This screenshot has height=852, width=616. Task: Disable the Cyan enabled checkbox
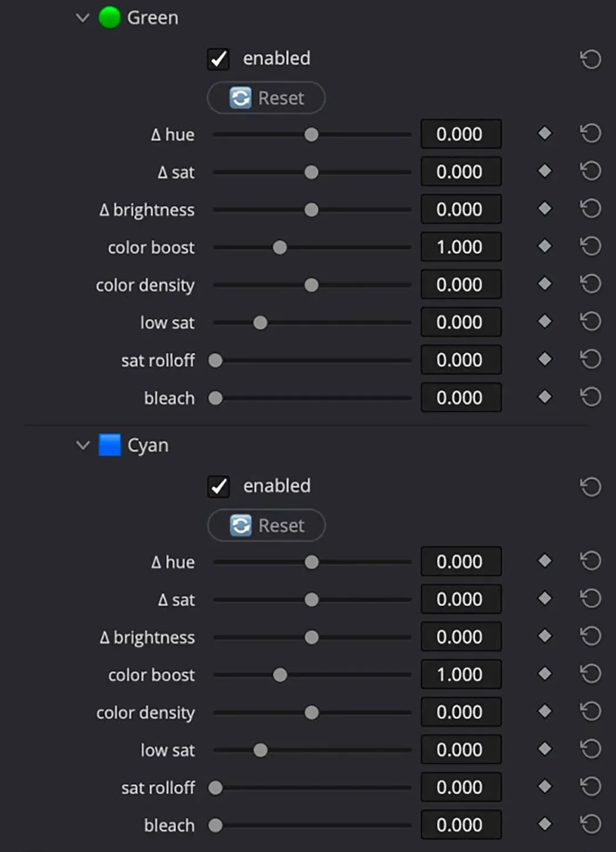click(218, 486)
